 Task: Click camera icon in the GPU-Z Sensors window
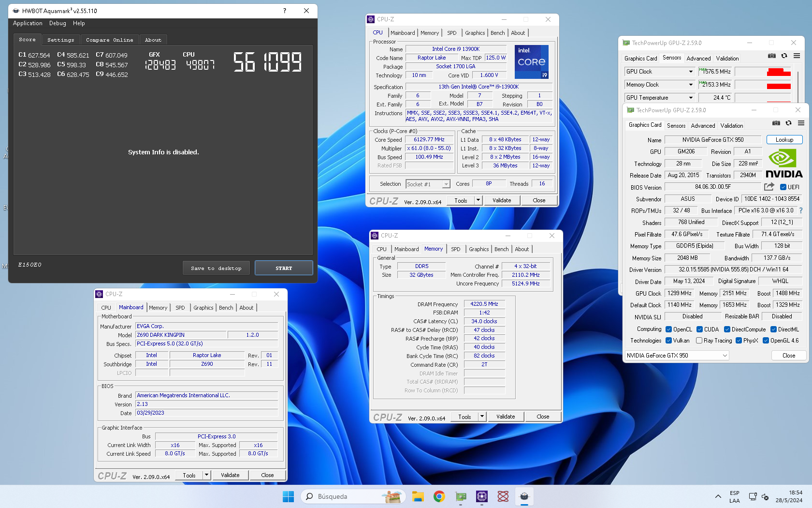click(772, 56)
